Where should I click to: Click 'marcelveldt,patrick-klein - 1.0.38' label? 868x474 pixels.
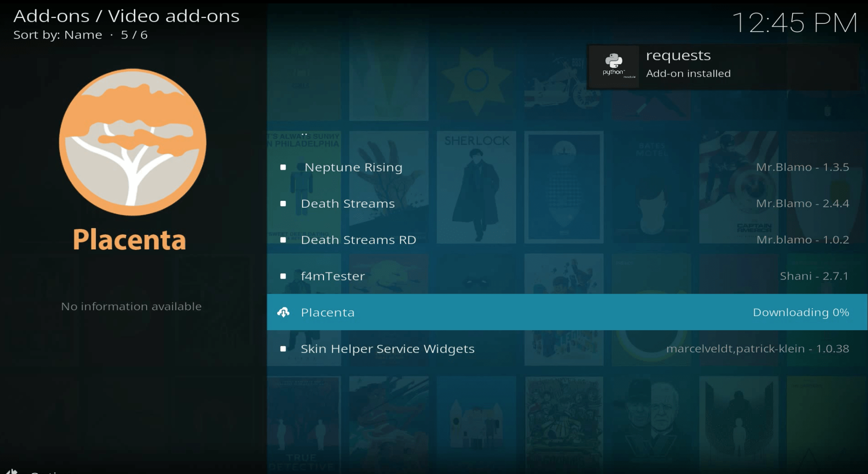pyautogui.click(x=757, y=348)
